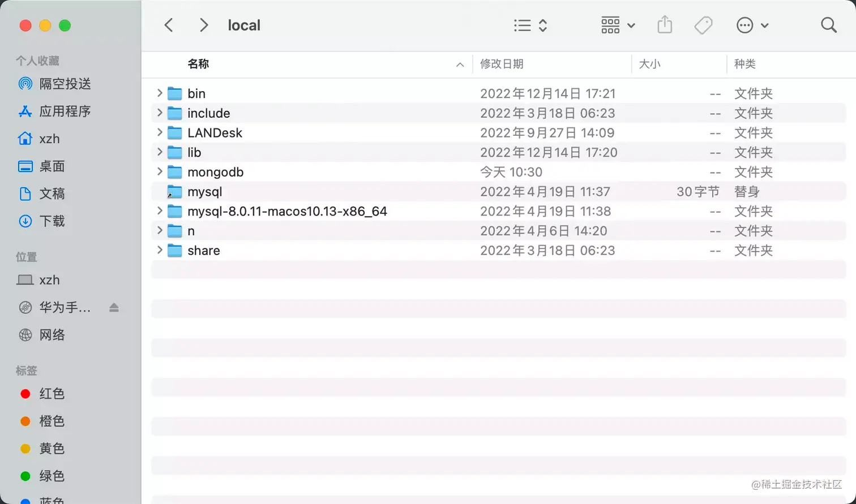Select the bin folder icon

[x=175, y=93]
